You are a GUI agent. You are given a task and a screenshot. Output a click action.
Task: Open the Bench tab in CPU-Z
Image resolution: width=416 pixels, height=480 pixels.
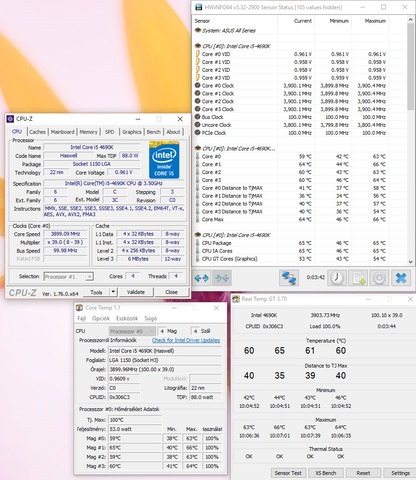coord(154,132)
